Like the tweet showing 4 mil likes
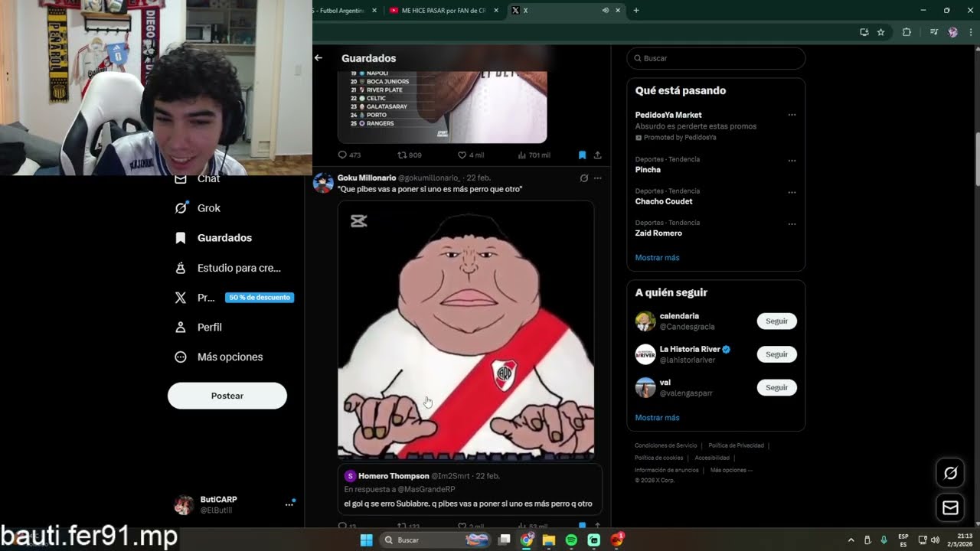This screenshot has width=980, height=551. point(471,155)
